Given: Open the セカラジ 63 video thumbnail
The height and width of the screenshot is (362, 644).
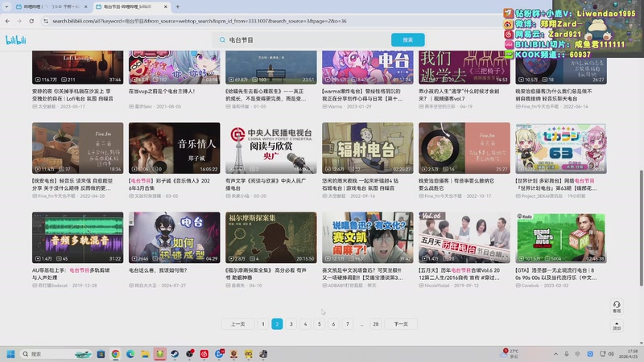Looking at the screenshot, I should pos(561,148).
